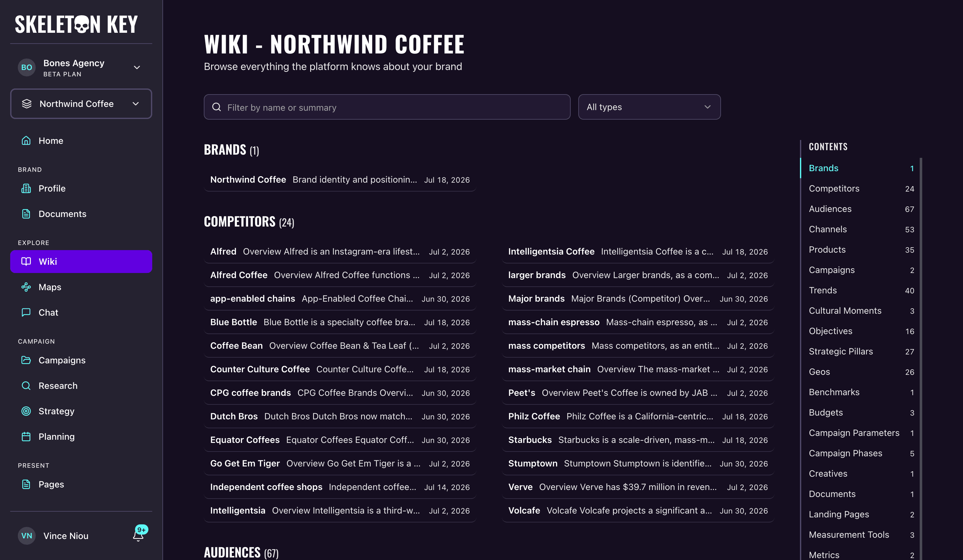Click the BO agency avatar

pos(27,67)
